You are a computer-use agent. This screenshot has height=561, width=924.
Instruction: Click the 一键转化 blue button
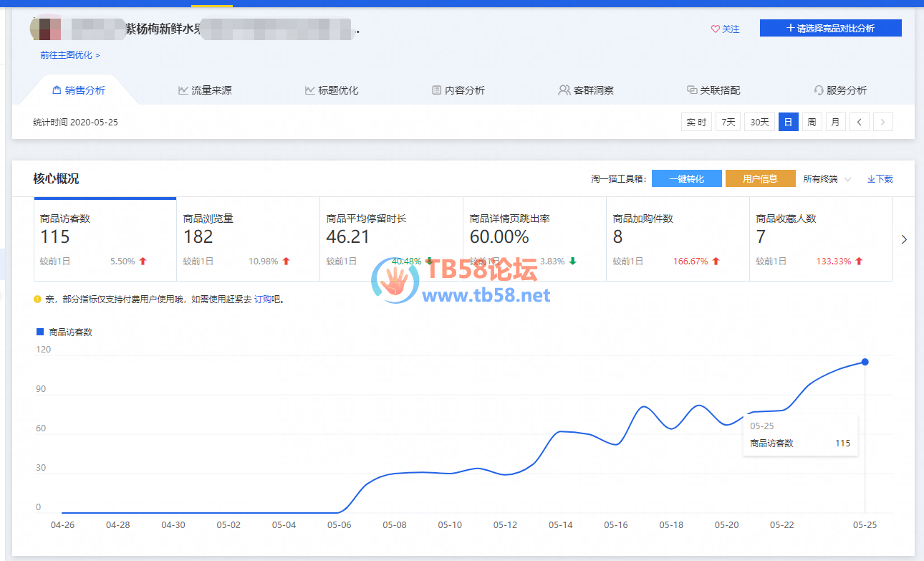[x=686, y=179]
